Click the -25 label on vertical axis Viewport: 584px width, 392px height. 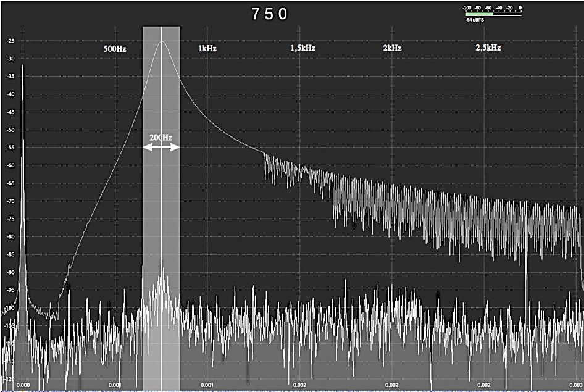(x=11, y=41)
